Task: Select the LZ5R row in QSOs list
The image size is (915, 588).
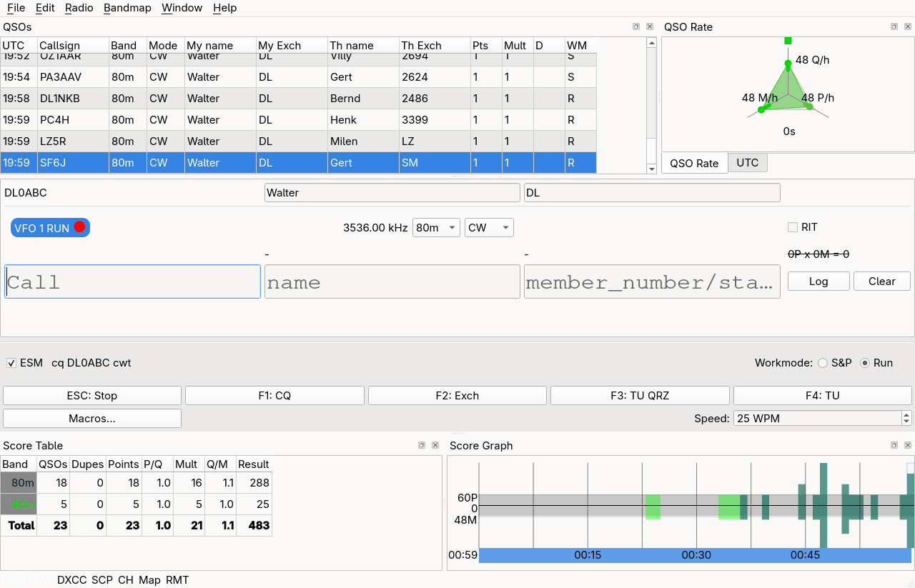Action: click(x=298, y=141)
